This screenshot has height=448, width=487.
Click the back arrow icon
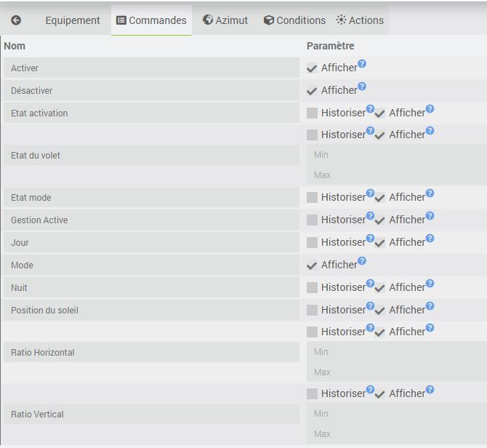(x=16, y=20)
